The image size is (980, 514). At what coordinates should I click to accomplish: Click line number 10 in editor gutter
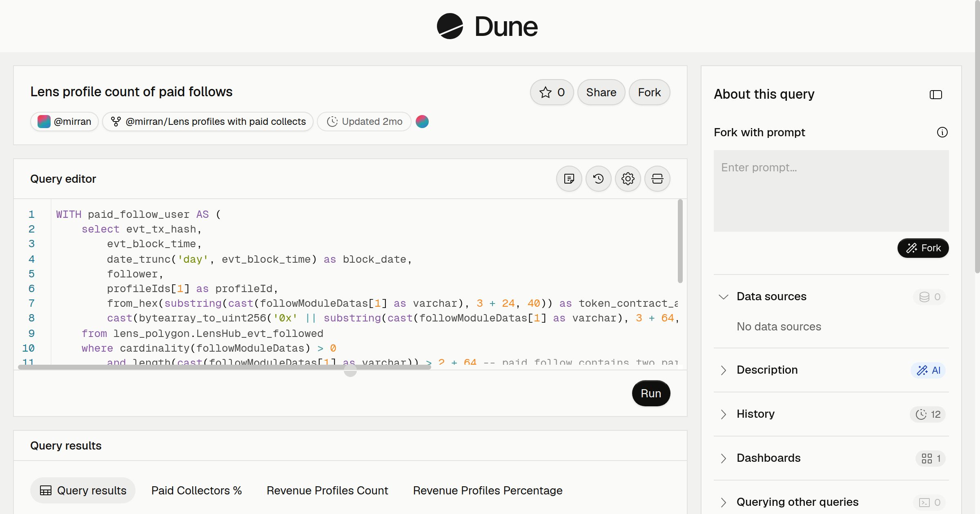[28, 348]
